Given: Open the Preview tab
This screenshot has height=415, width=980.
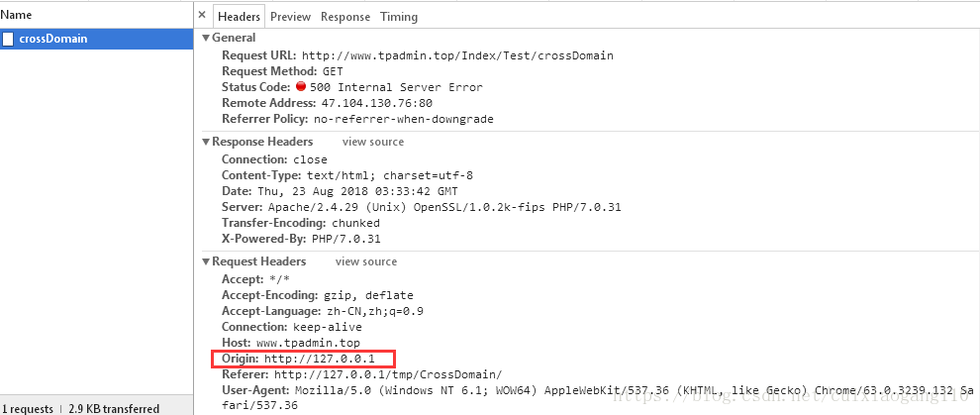Looking at the screenshot, I should 290,17.
